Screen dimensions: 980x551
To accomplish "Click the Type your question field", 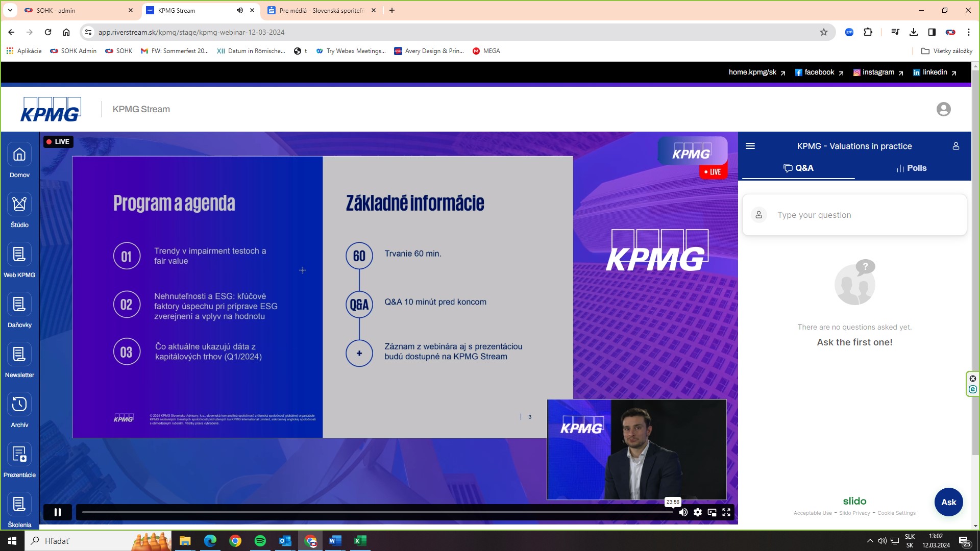I will [854, 215].
